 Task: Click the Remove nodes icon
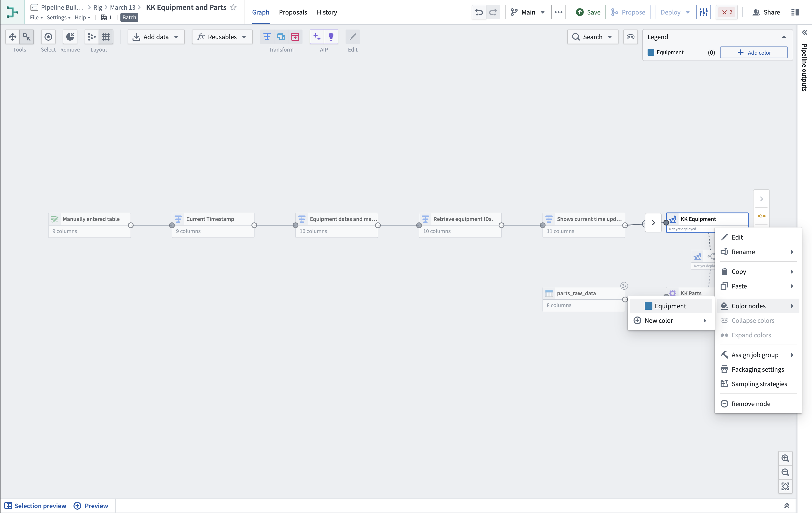coord(70,37)
